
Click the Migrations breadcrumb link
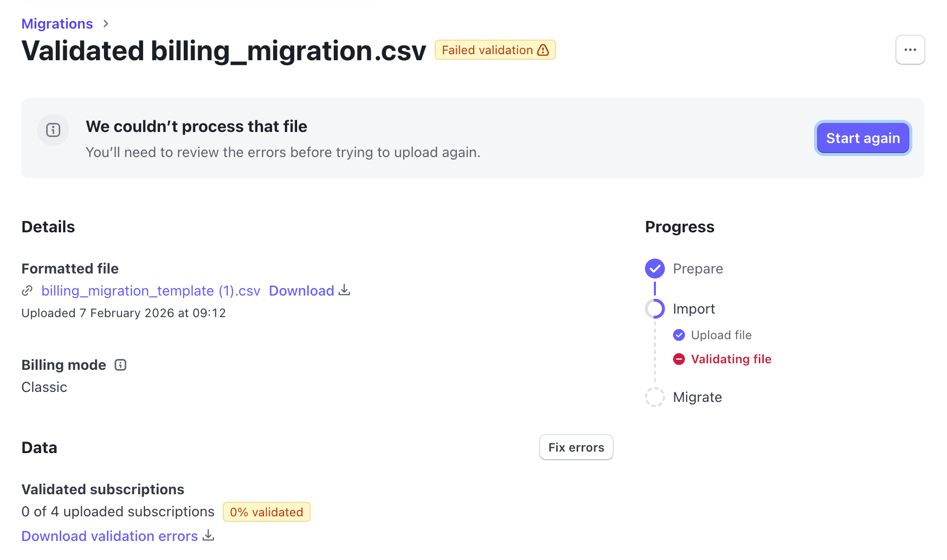click(x=57, y=24)
